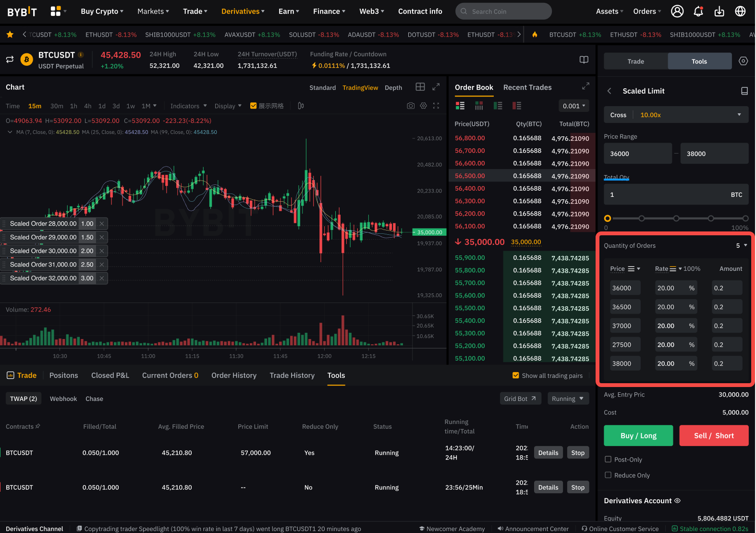Click the notification bell icon
756x533 pixels.
click(698, 12)
